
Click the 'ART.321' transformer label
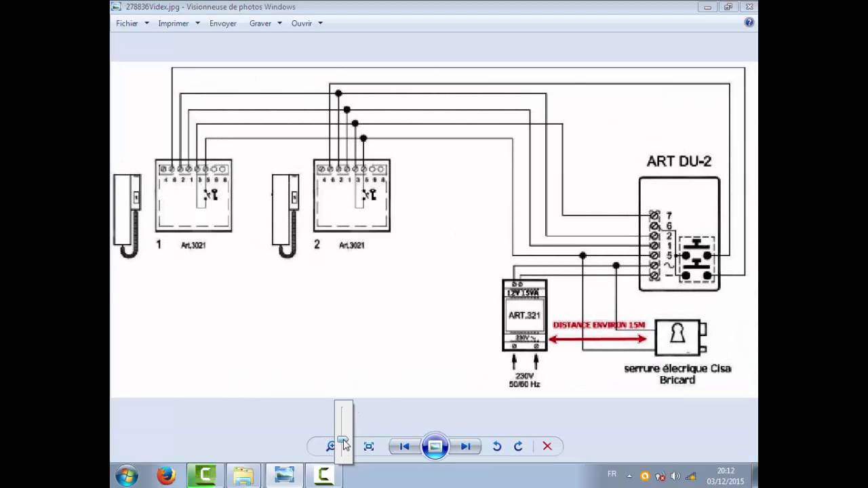point(524,315)
